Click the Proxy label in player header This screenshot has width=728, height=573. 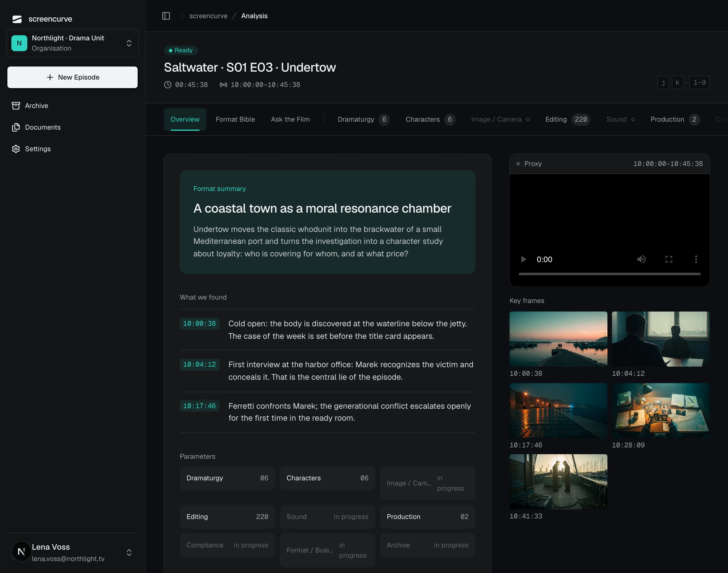pos(533,164)
